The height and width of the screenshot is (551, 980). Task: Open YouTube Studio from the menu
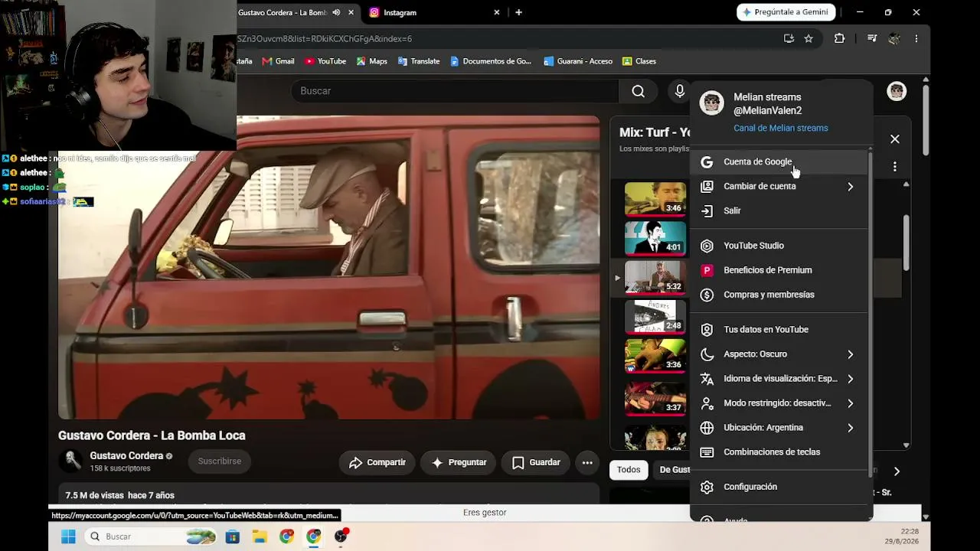point(779,246)
